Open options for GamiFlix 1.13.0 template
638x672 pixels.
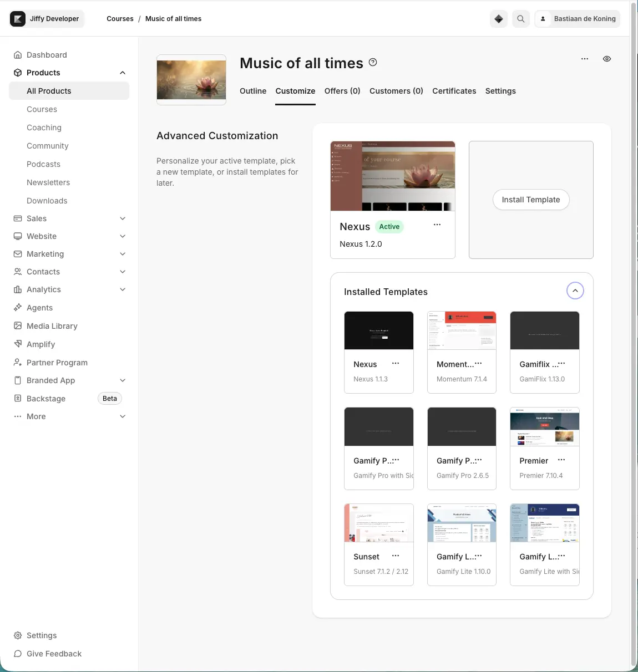(561, 364)
